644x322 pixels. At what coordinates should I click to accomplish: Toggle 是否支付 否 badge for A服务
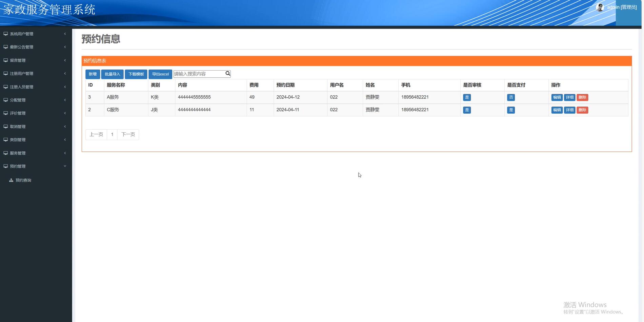click(x=511, y=97)
